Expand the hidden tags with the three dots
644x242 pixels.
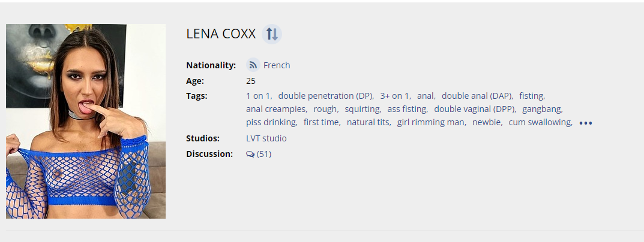(x=586, y=123)
